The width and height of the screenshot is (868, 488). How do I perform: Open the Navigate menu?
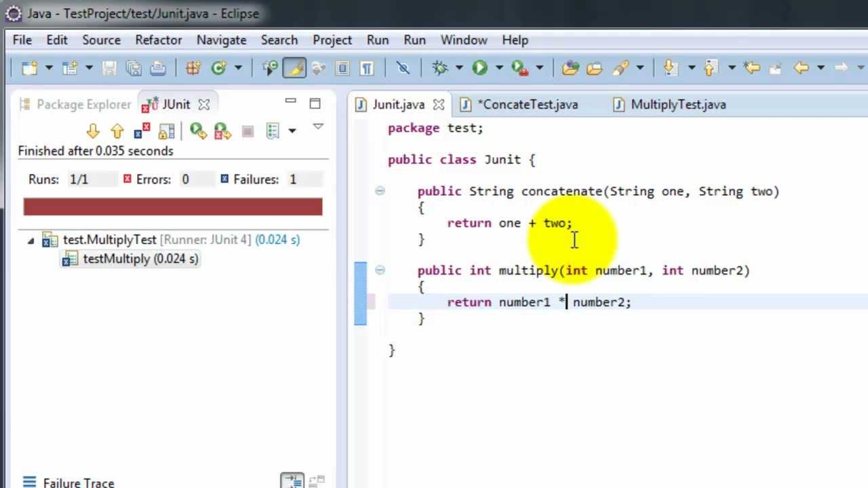pos(221,40)
